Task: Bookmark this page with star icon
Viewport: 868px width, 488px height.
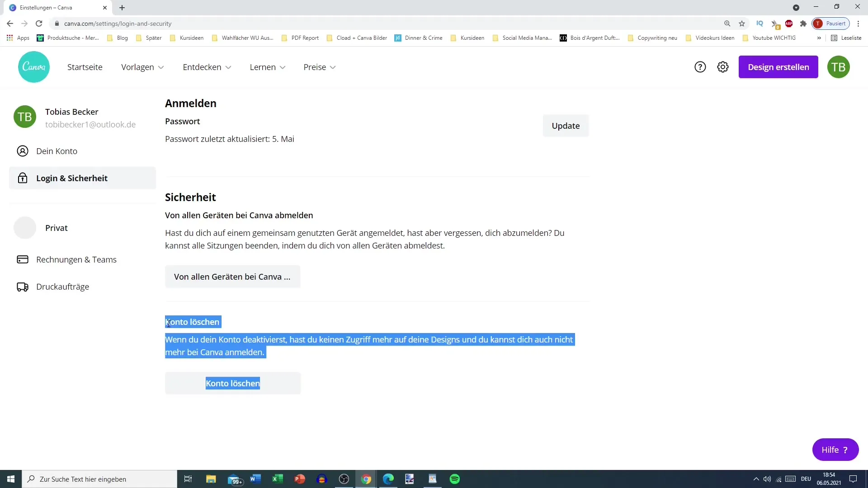Action: (742, 23)
